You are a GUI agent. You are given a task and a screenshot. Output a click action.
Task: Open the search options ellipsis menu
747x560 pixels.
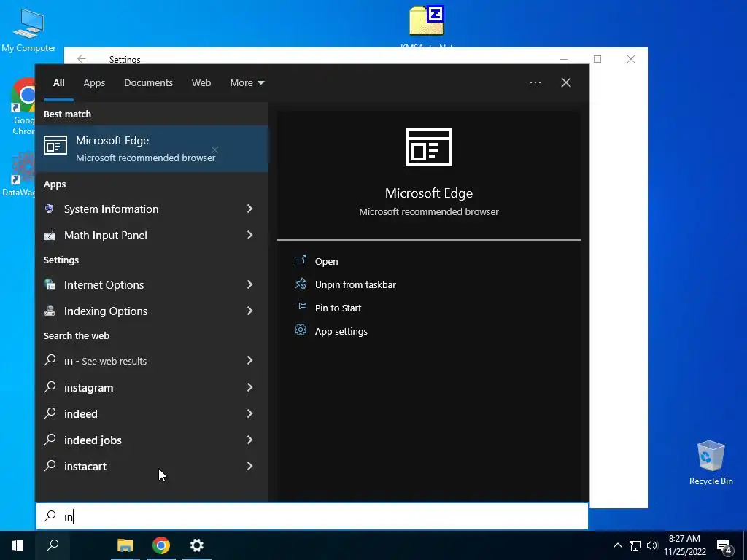[x=535, y=82]
